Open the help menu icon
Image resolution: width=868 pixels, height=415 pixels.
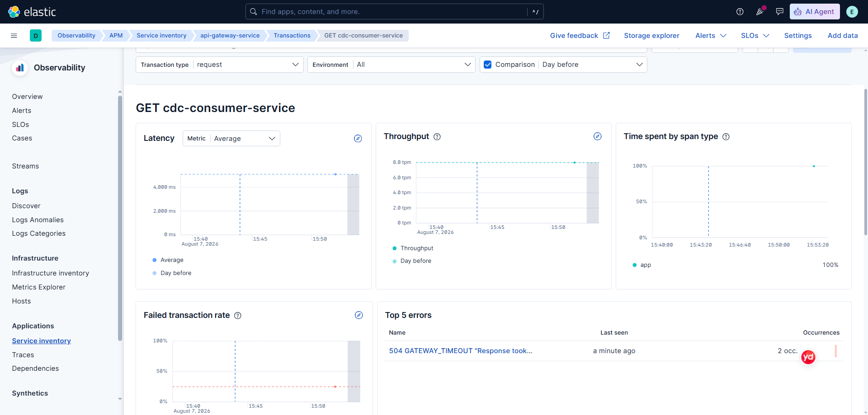740,12
